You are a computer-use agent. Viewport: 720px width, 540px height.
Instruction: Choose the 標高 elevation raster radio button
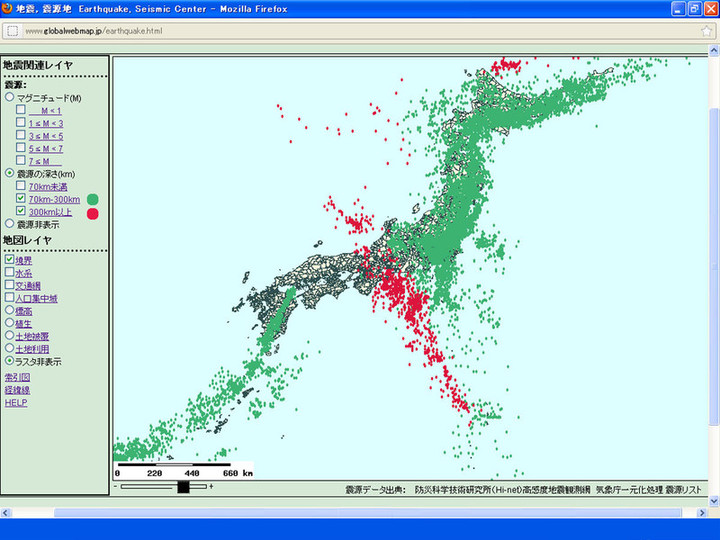pos(10,310)
